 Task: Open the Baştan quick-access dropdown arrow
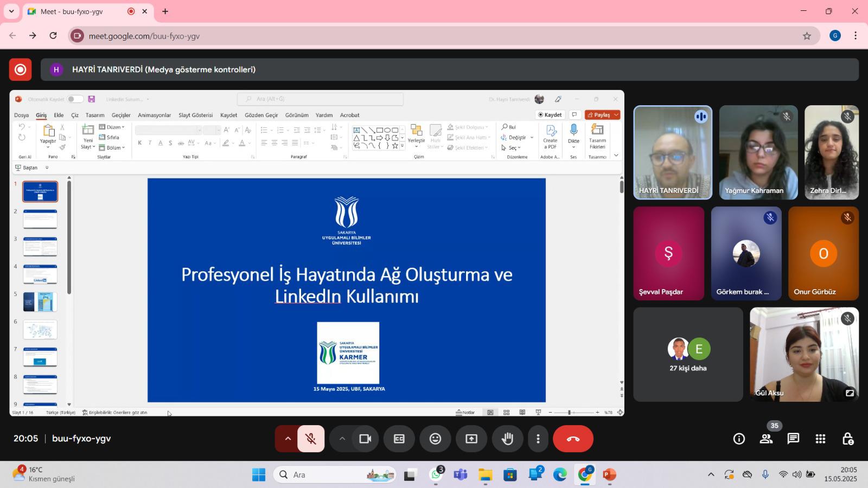(x=47, y=168)
